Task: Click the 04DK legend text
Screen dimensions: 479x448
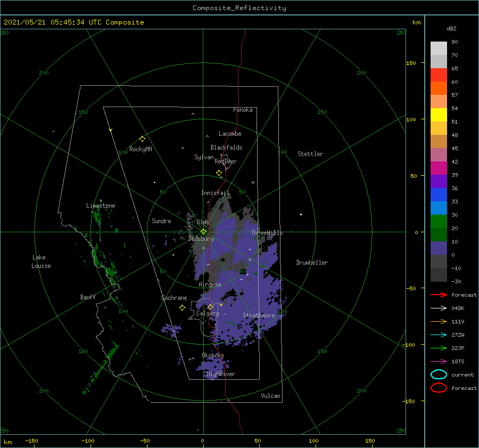Action: click(x=458, y=308)
